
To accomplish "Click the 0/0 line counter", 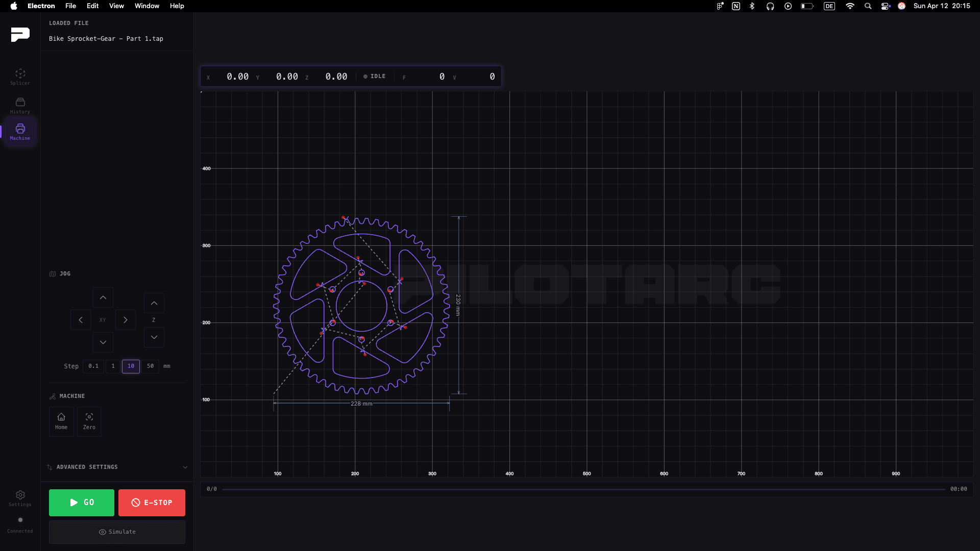I will click(x=212, y=489).
